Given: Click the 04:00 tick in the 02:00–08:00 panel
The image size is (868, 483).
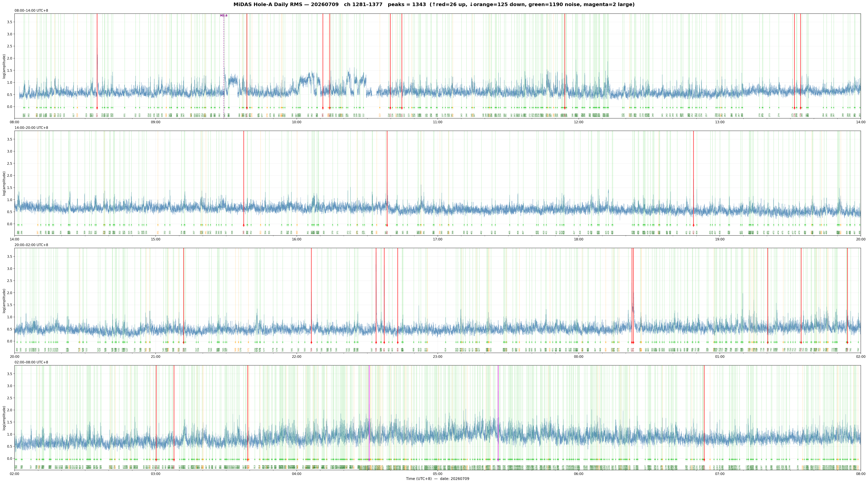Looking at the screenshot, I should (x=297, y=474).
